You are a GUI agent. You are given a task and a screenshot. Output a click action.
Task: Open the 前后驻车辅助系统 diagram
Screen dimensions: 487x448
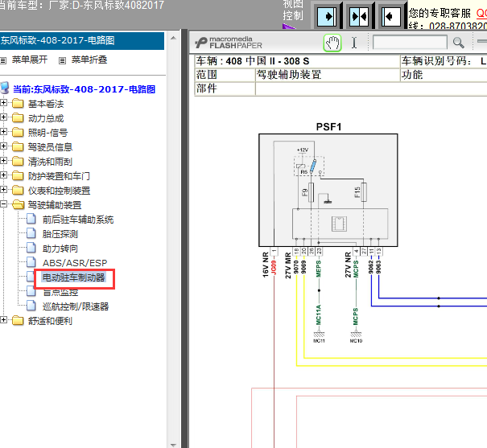coord(78,220)
